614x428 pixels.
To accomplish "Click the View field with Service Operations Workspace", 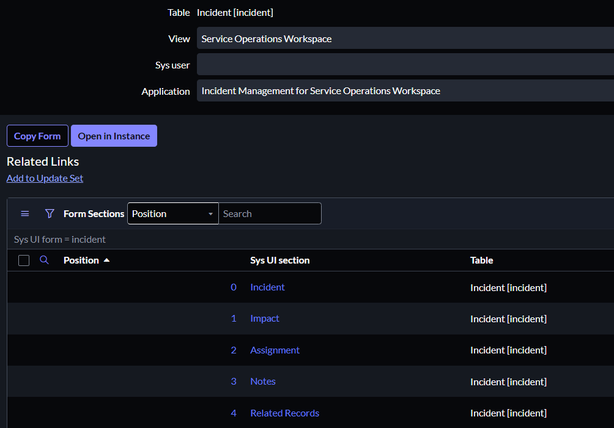I will tap(405, 38).
